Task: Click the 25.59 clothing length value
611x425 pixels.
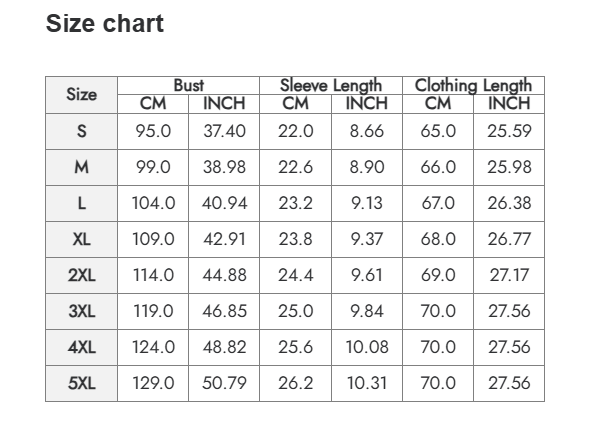Action: [509, 131]
